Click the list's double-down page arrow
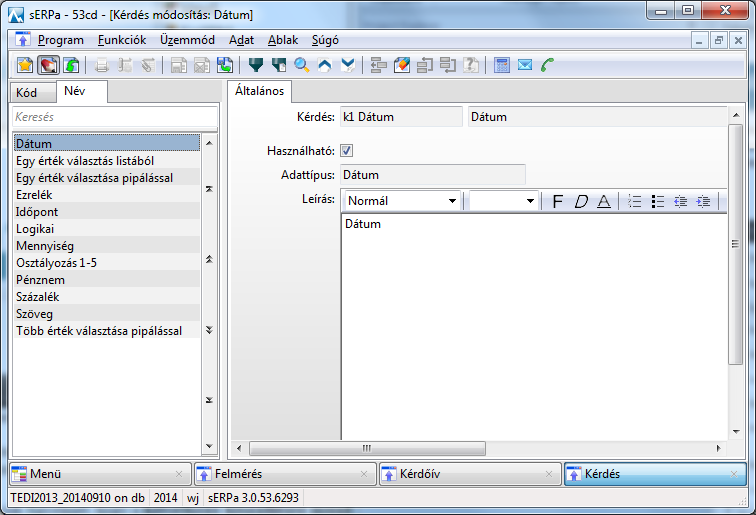 209,330
